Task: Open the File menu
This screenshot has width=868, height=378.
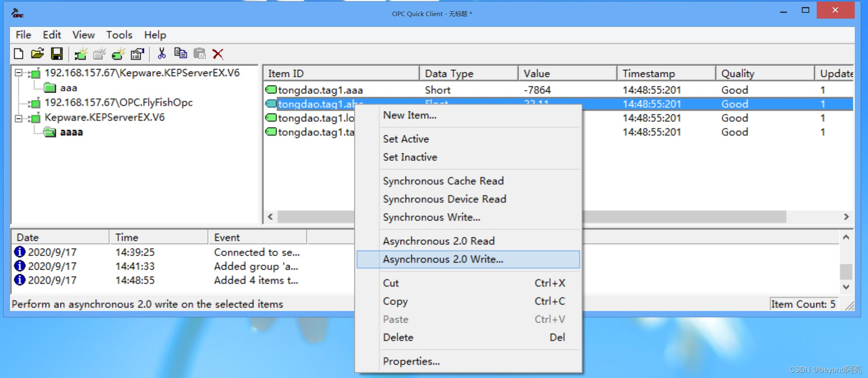Action: pyautogui.click(x=23, y=35)
